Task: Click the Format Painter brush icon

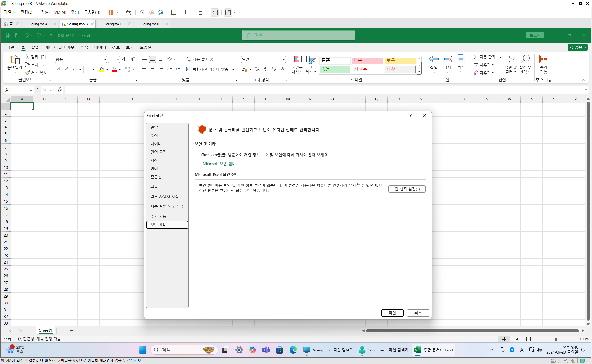Action: pos(28,73)
